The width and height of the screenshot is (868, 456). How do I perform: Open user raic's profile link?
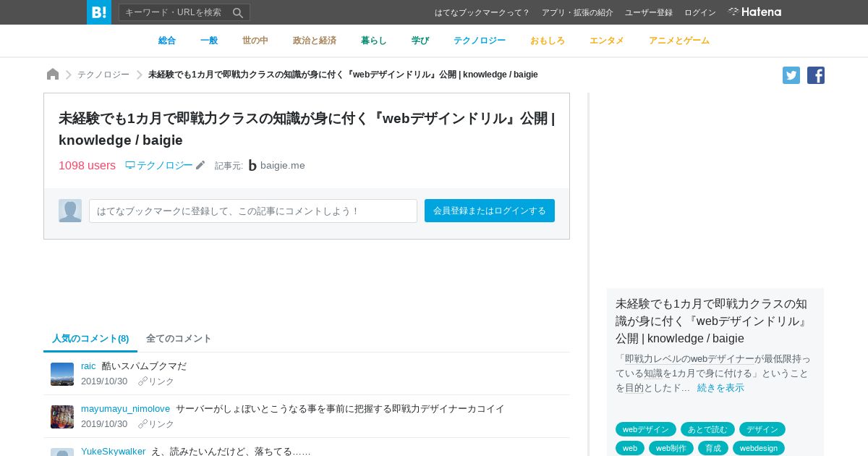88,366
